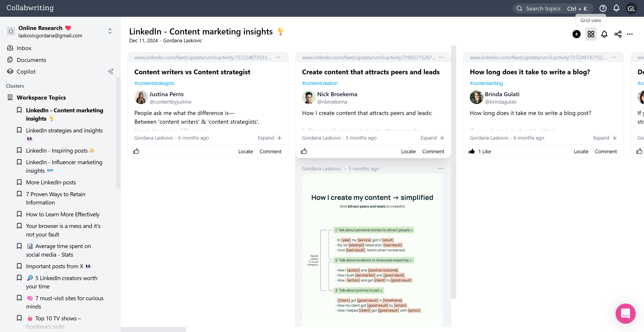Screen dimensions: 644x332
Task: Open the share topic icon
Action: click(x=618, y=34)
